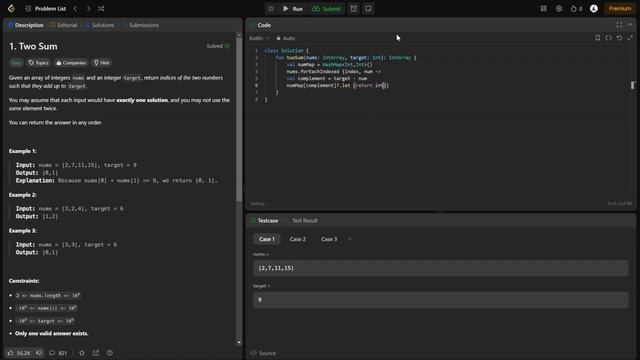This screenshot has height=360, width=640.
Task: Open the 821 comments
Action: (58, 353)
